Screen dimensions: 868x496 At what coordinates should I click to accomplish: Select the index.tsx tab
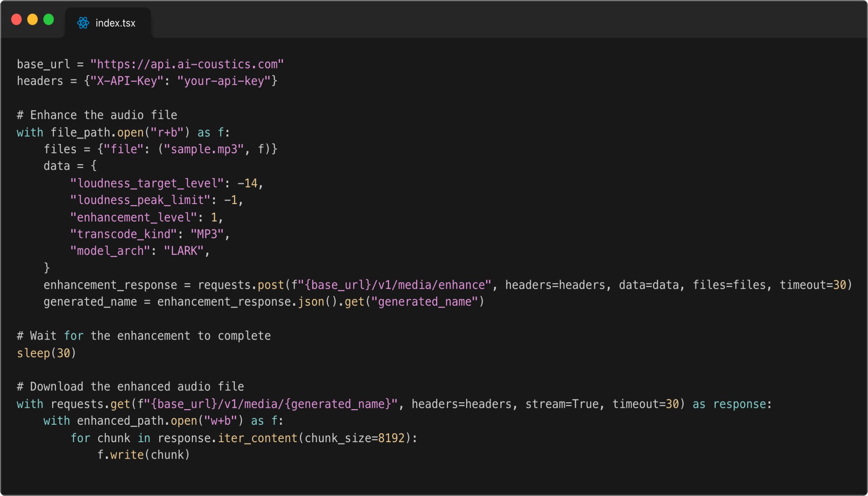pyautogui.click(x=115, y=23)
